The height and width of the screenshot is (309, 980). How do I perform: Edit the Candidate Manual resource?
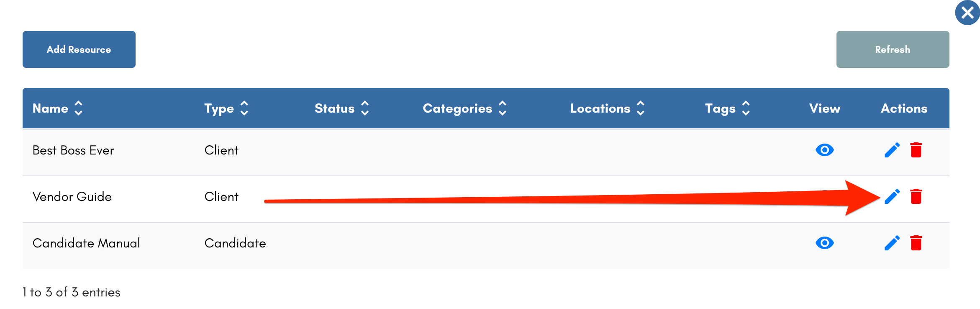click(x=892, y=243)
